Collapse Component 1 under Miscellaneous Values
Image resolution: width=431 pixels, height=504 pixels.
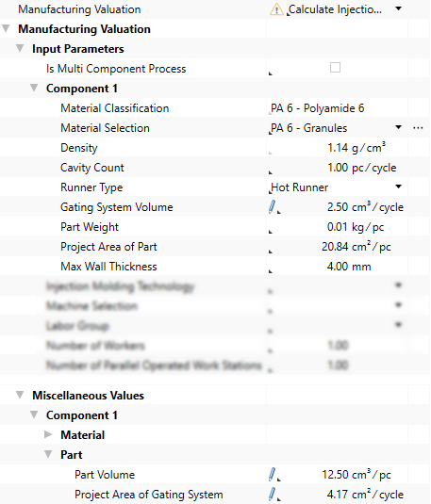34,415
